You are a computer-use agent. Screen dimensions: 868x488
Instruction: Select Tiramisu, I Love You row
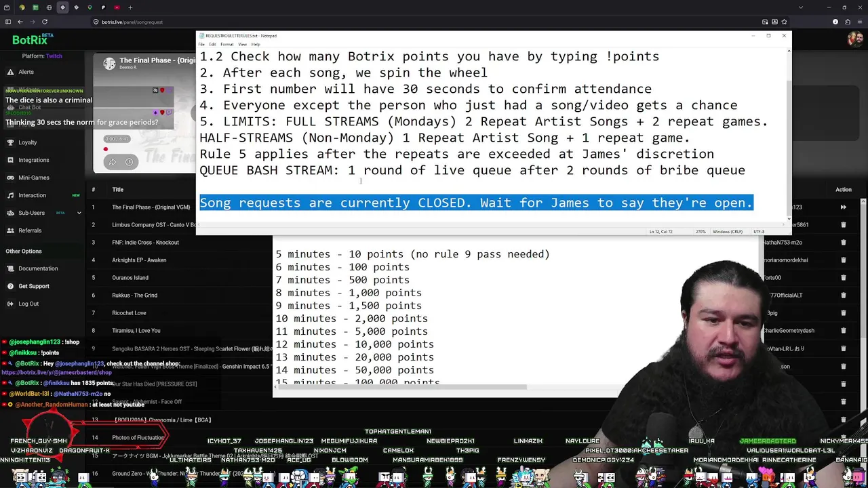pyautogui.click(x=136, y=331)
